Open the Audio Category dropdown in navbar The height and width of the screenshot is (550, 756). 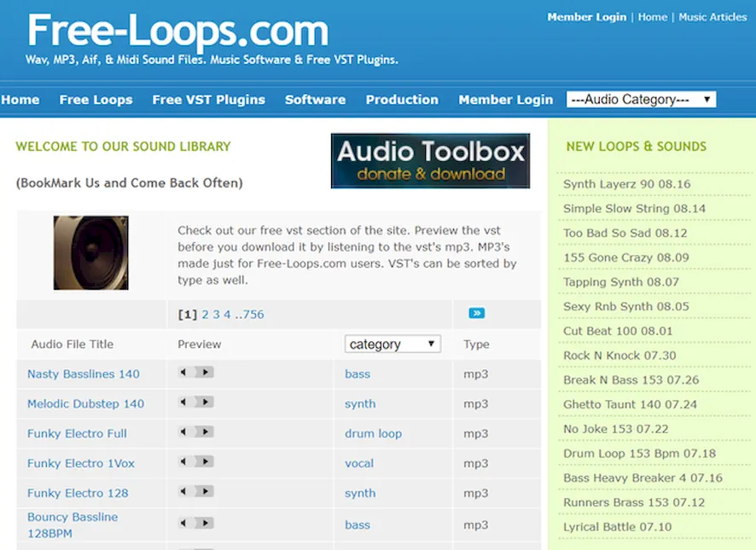pos(641,100)
